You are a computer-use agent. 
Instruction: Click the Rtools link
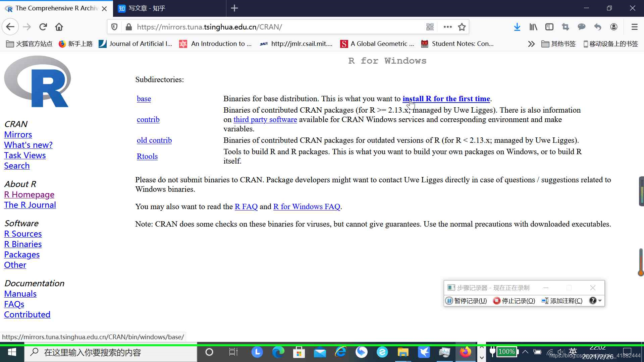pyautogui.click(x=147, y=156)
